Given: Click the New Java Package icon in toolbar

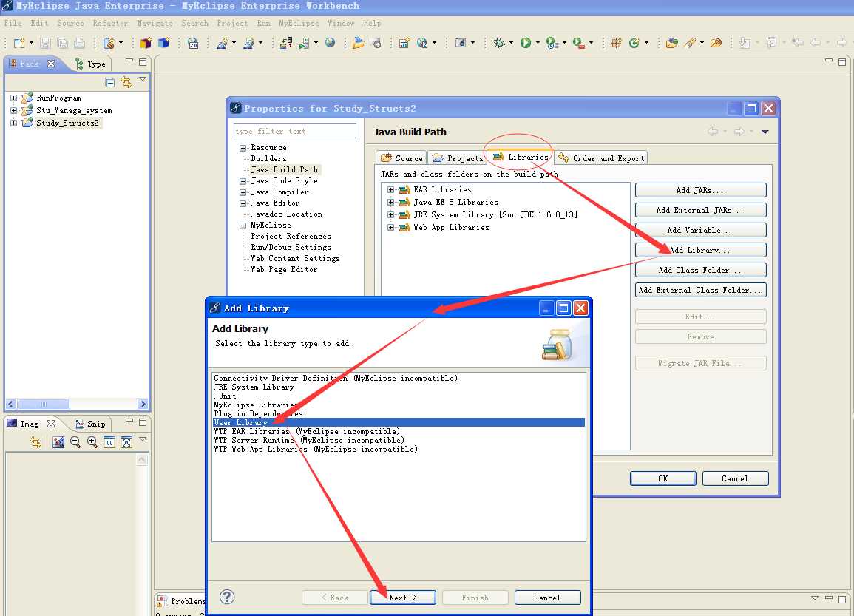Looking at the screenshot, I should (x=617, y=43).
